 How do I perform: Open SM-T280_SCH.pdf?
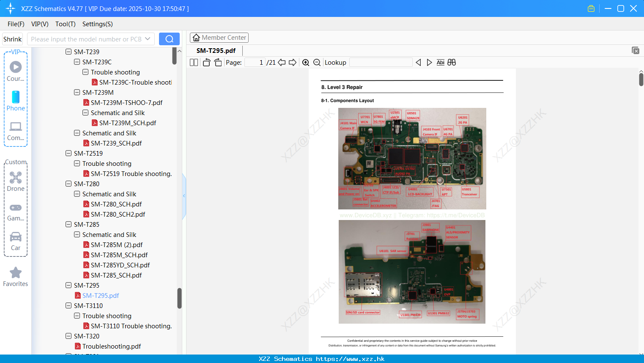click(116, 204)
